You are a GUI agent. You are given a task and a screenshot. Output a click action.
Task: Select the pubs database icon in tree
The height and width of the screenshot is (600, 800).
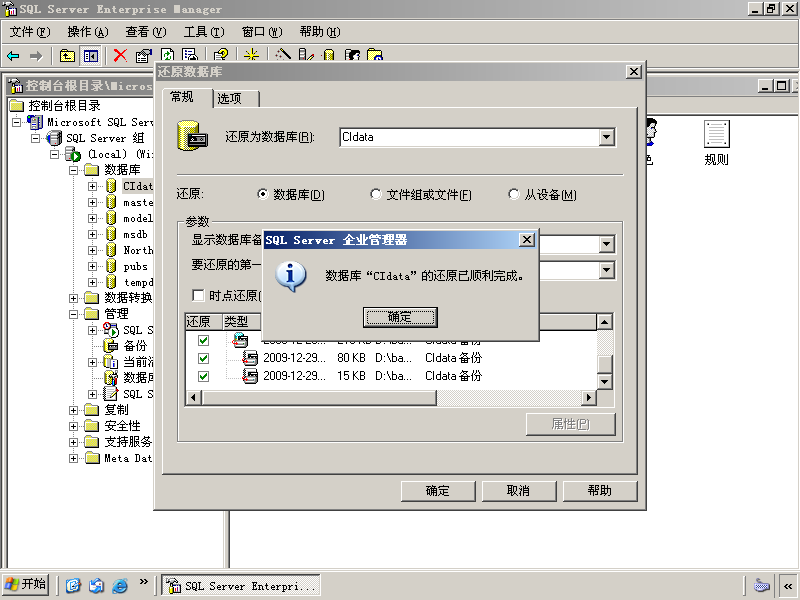[x=111, y=266]
